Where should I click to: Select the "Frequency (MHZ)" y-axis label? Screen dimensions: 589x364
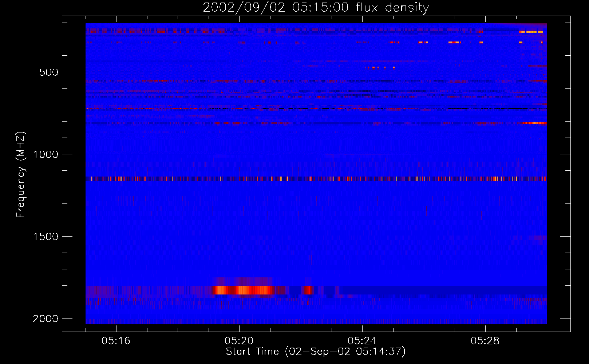click(21, 175)
